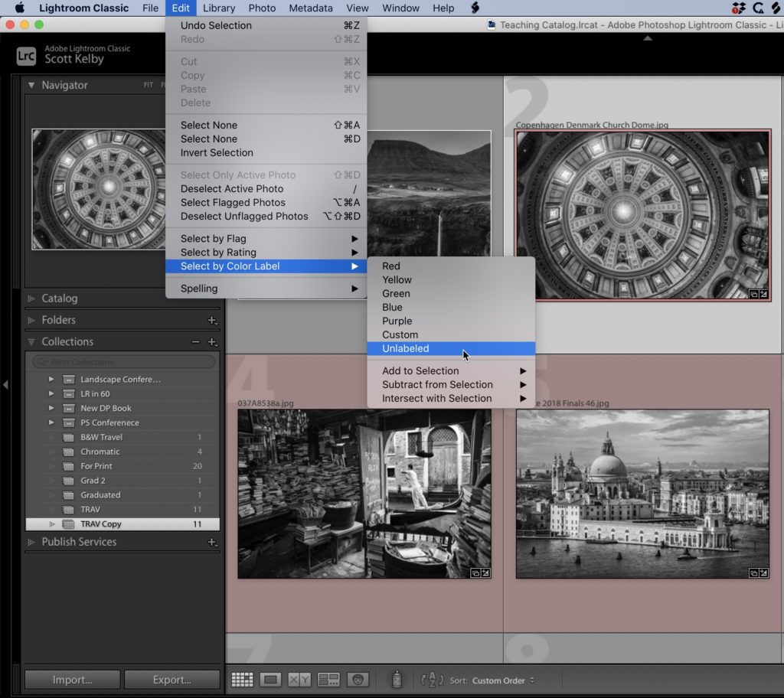Viewport: 784px width, 698px height.
Task: Switch to Loupe view in toolbar
Action: pyautogui.click(x=270, y=680)
